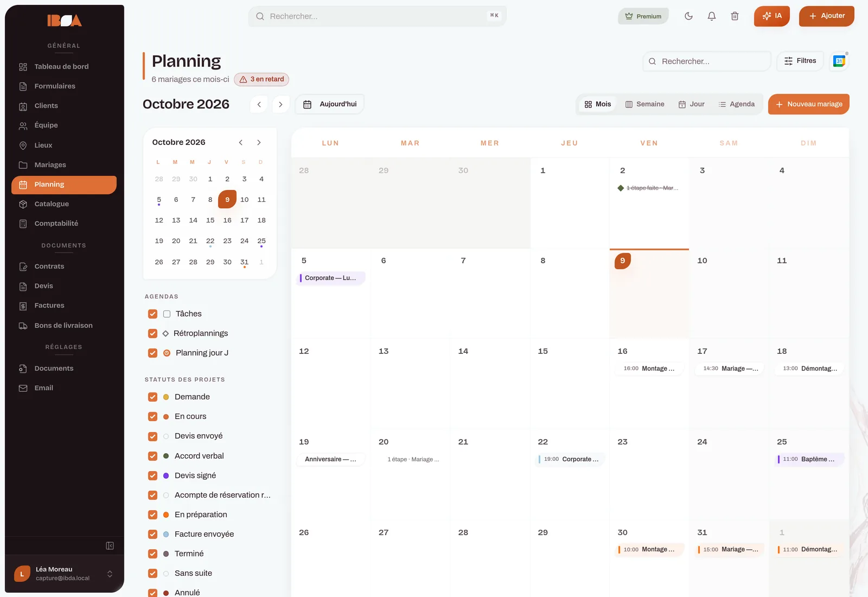The height and width of the screenshot is (597, 868).
Task: Go to next month in main calendar
Action: tap(280, 104)
